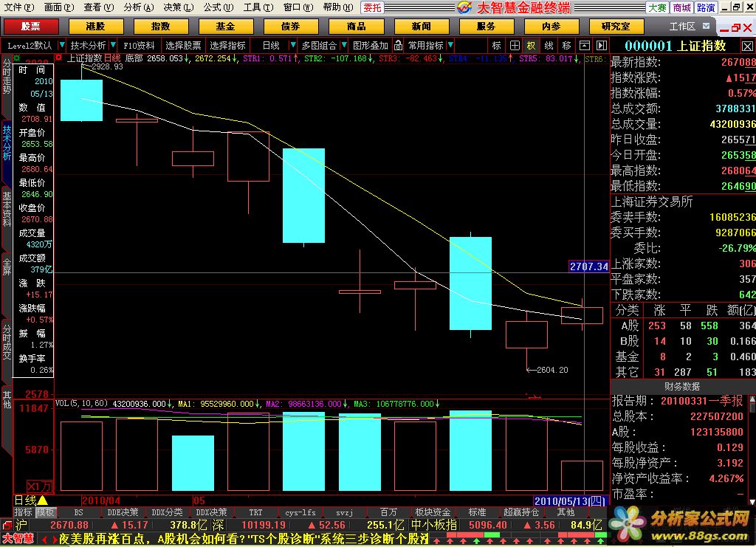The height and width of the screenshot is (547, 756).
Task: Open the 多图组合 dropdown arrow
Action: click(344, 45)
